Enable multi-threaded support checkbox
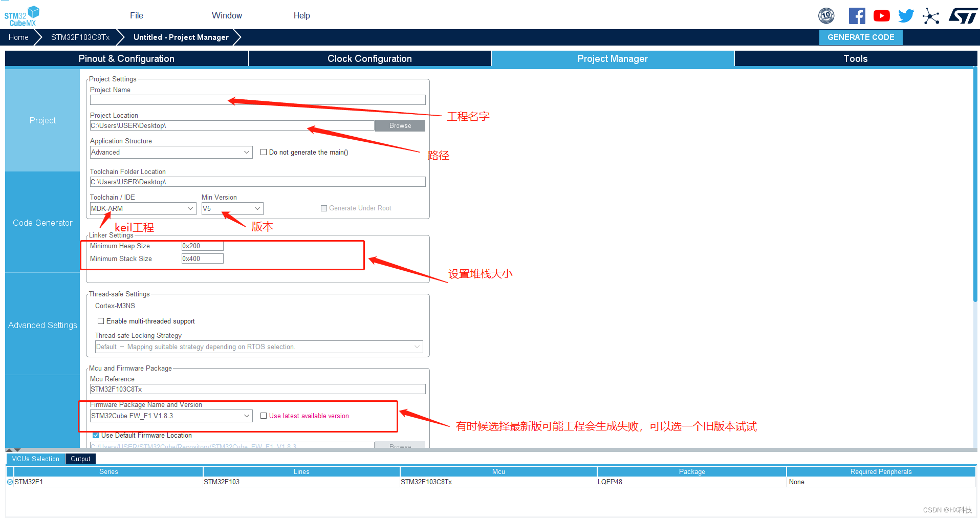Screen dimensions: 980x518 pyautogui.click(x=101, y=321)
